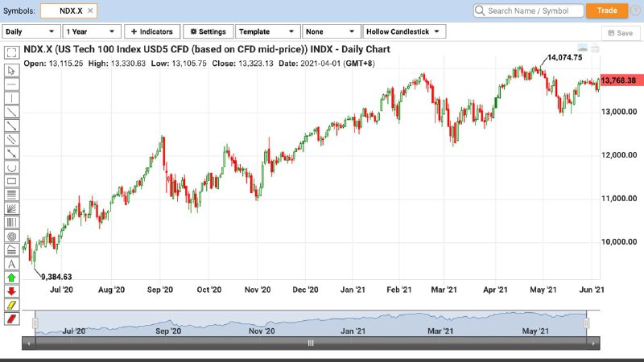Click the print chart icon

click(595, 48)
